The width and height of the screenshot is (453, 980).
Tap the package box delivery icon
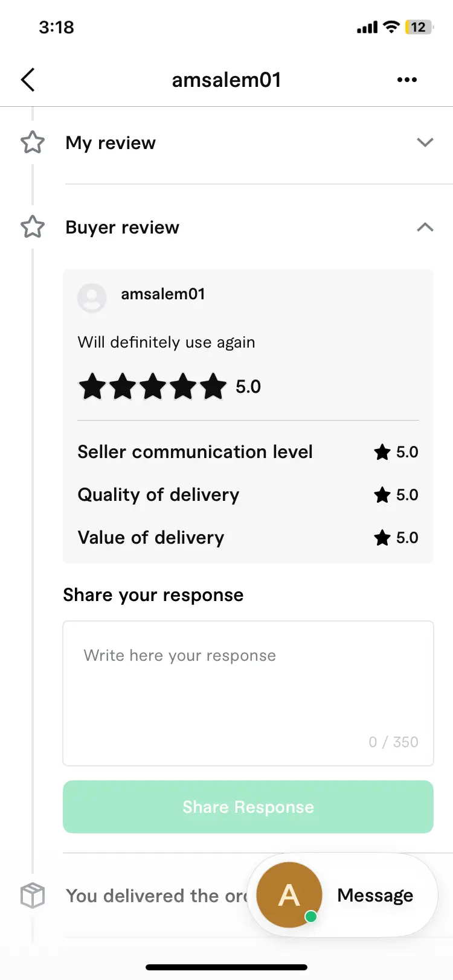33,896
